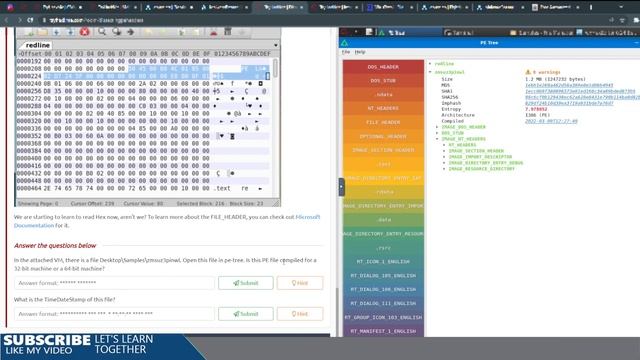Select IMAGE_SECTION_HEADER tree item
Screen dimensions: 640x360
pos(476,151)
